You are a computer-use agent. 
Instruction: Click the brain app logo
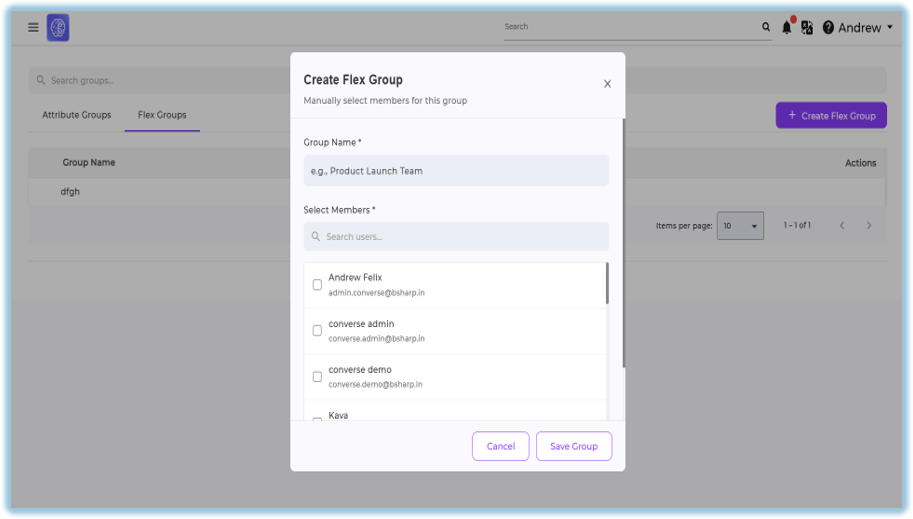point(58,27)
